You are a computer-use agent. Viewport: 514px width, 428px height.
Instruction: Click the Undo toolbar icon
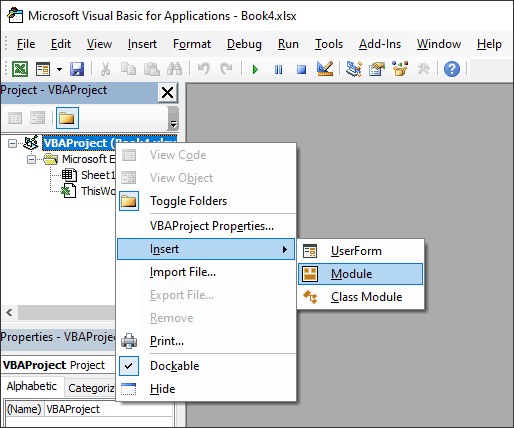click(204, 69)
